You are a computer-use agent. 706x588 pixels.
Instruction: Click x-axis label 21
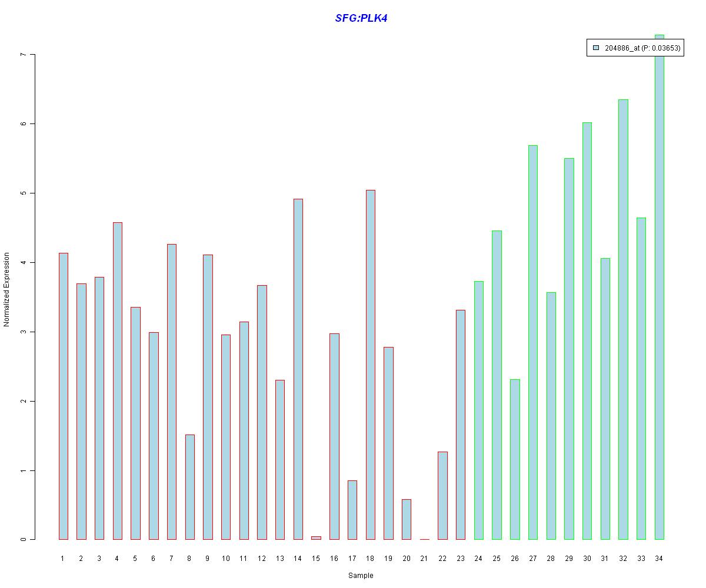[x=424, y=559]
